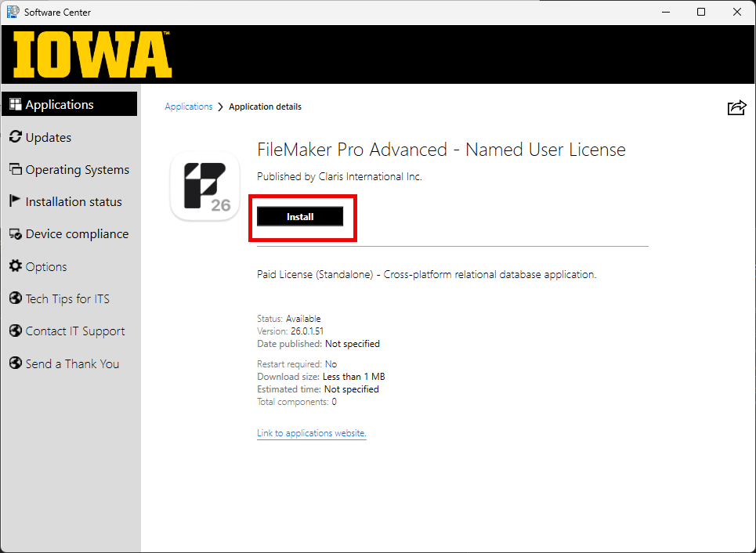The image size is (756, 553).
Task: Click the Device compliance icon
Action: 16,234
